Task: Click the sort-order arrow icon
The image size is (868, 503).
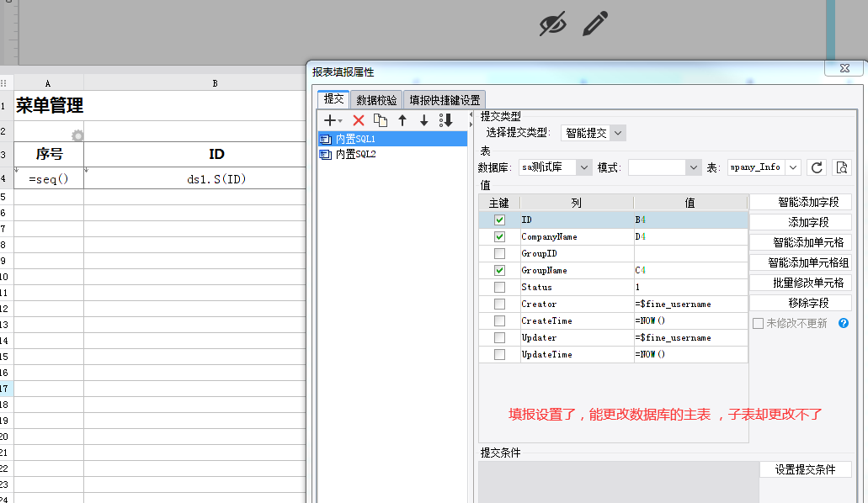Action: (x=445, y=120)
